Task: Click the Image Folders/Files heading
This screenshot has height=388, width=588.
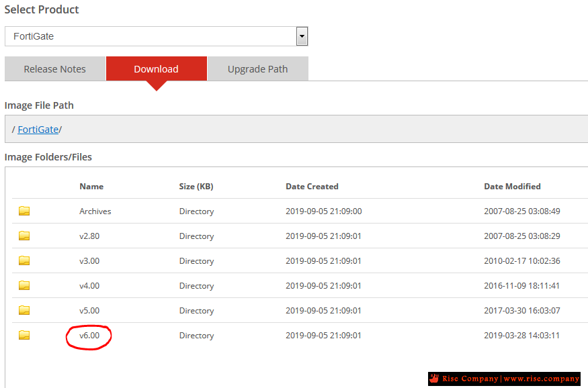Action: tap(48, 157)
